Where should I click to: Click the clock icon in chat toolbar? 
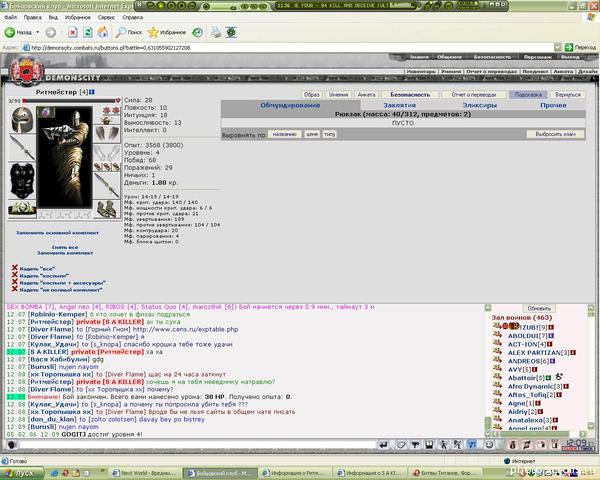click(x=489, y=444)
